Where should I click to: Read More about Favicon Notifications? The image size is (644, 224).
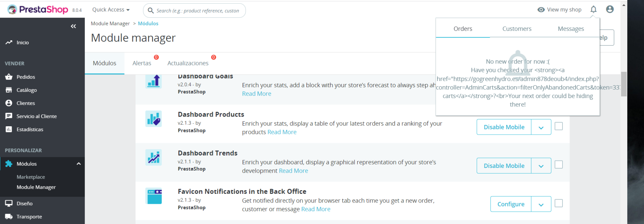(316, 209)
